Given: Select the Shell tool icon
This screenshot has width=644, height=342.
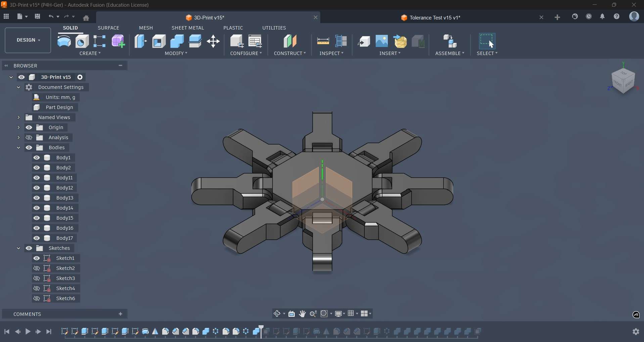Looking at the screenshot, I should point(159,41).
